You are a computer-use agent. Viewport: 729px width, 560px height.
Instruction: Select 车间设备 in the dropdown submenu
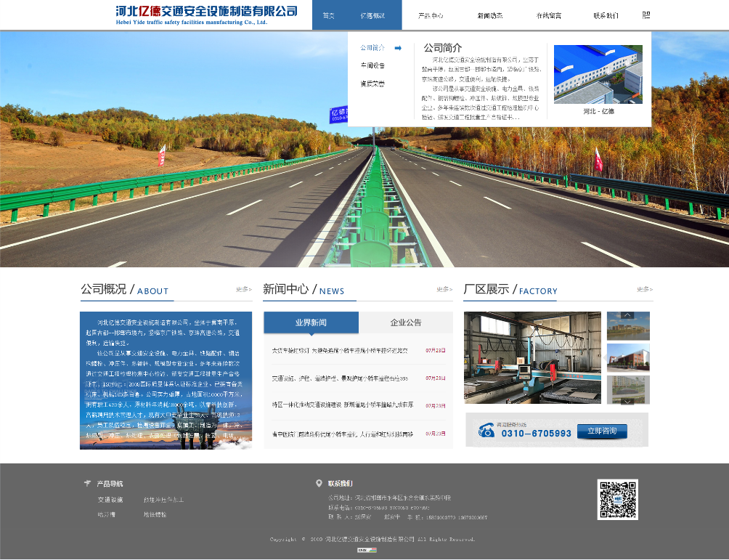pyautogui.click(x=372, y=65)
